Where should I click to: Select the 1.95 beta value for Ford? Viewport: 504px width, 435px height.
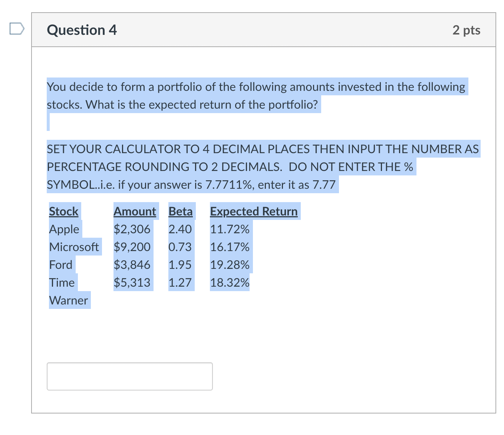tap(180, 265)
